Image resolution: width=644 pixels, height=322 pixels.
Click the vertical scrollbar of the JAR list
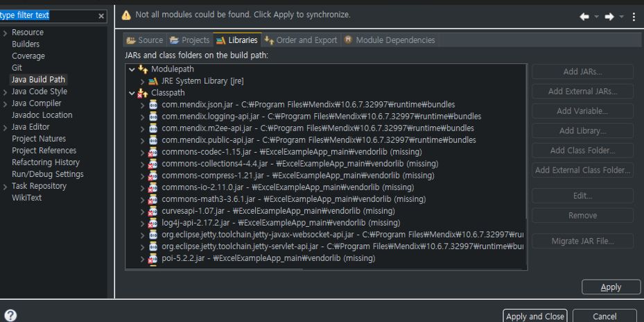point(525,142)
